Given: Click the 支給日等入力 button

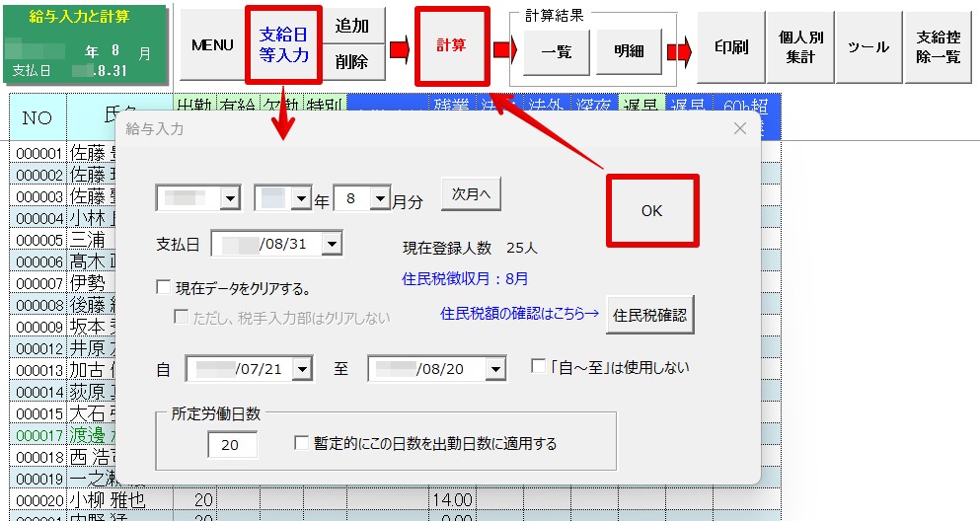Looking at the screenshot, I should 284,45.
